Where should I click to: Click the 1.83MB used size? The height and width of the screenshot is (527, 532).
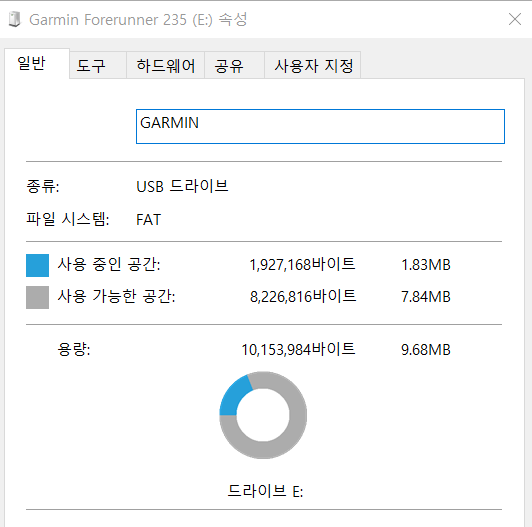pyautogui.click(x=426, y=265)
